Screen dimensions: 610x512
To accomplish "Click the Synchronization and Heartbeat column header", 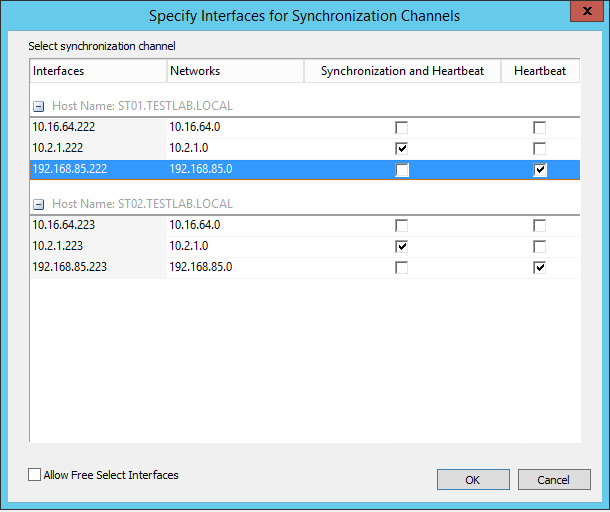I will [401, 71].
